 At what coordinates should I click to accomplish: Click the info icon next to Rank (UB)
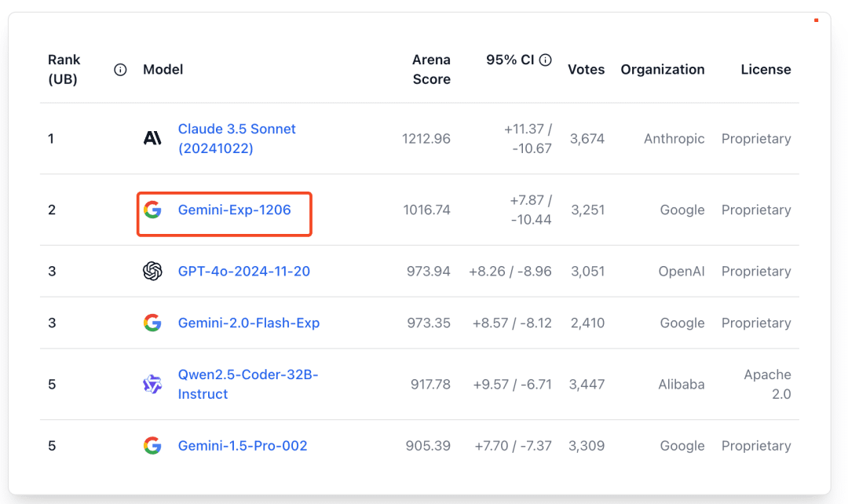[x=120, y=70]
